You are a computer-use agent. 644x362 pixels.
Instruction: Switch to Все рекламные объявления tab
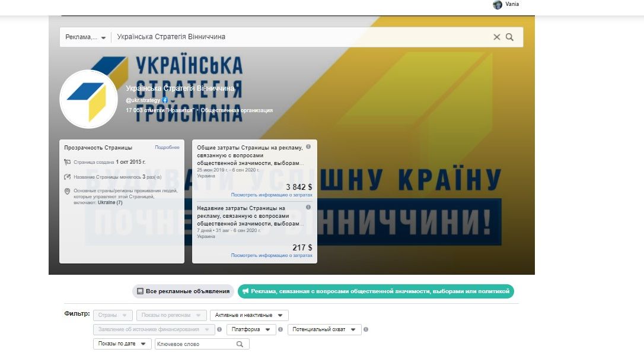183,291
